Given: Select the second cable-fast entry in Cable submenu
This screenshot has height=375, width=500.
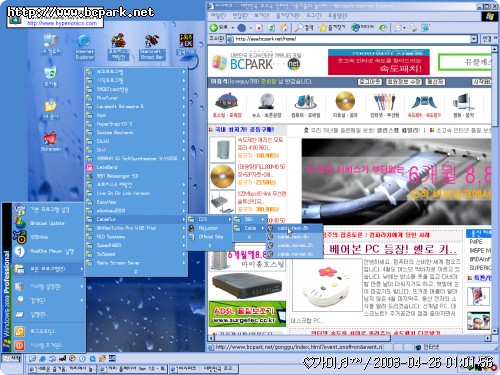Looking at the screenshot, I should click(x=294, y=237).
